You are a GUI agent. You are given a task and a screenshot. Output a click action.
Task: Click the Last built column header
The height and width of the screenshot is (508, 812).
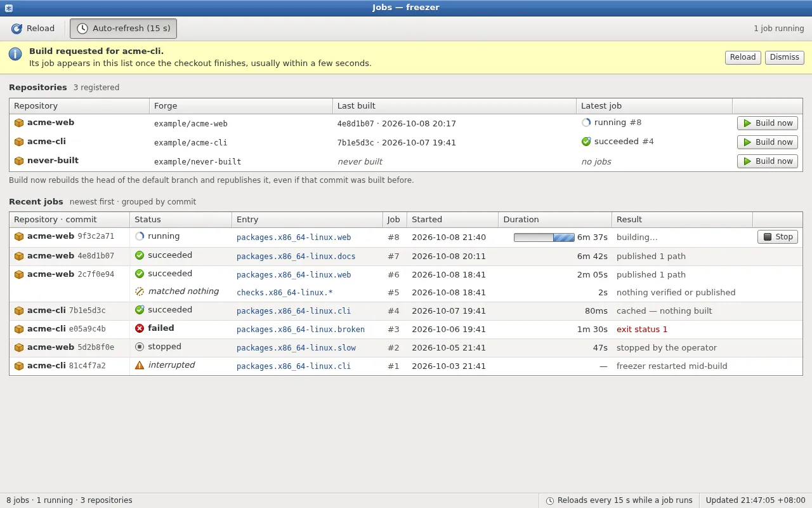(454, 106)
